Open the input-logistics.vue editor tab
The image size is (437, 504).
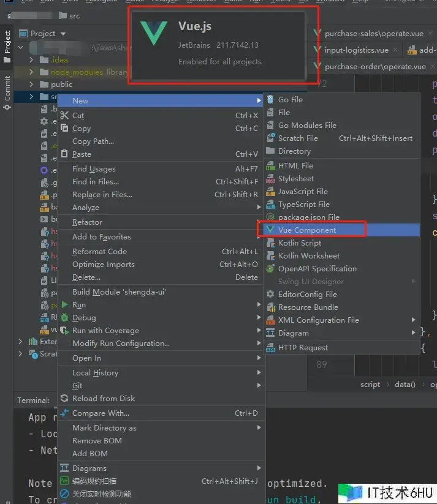tap(356, 50)
